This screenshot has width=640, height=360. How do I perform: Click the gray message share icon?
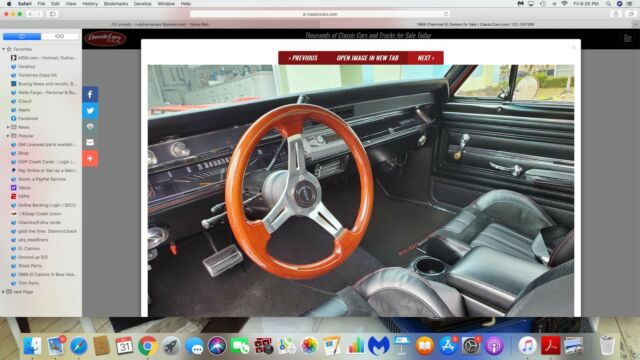90,127
